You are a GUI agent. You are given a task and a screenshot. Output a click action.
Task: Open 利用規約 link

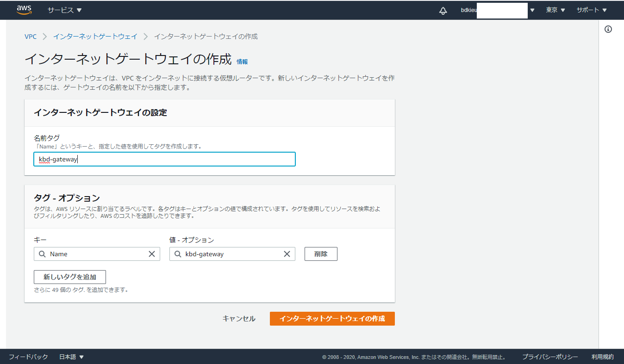pos(602,357)
